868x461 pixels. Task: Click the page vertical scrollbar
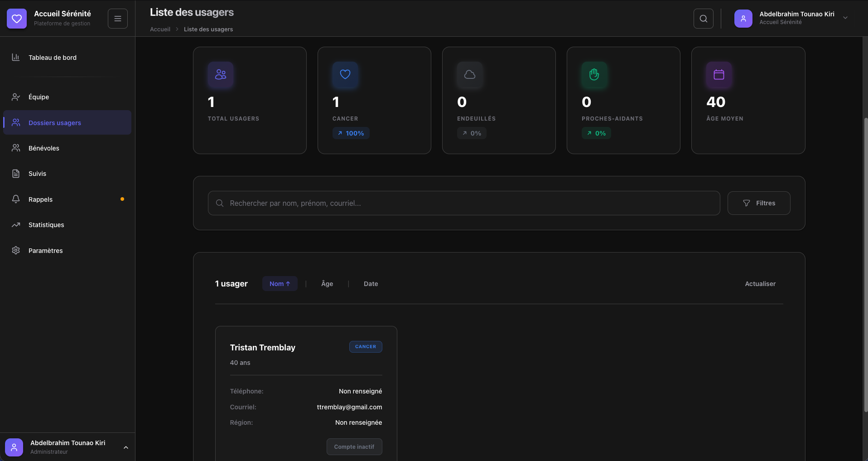(866, 263)
